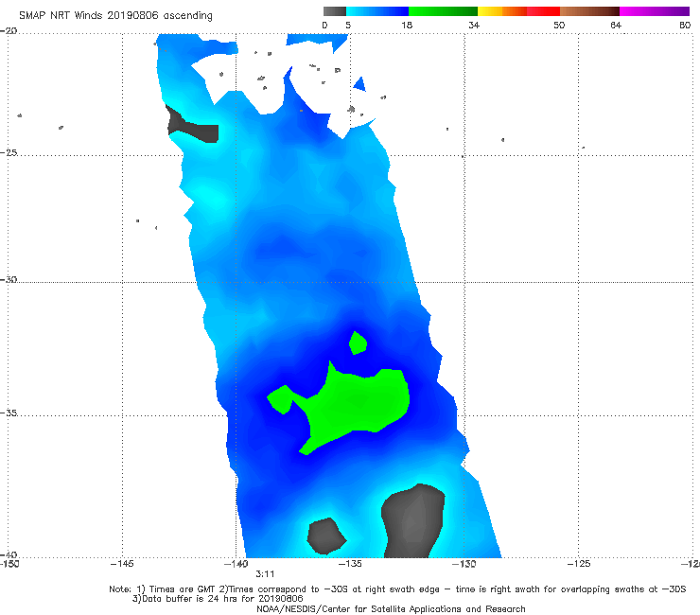
Task: Click the small green patch above the large one
Action: (x=358, y=343)
